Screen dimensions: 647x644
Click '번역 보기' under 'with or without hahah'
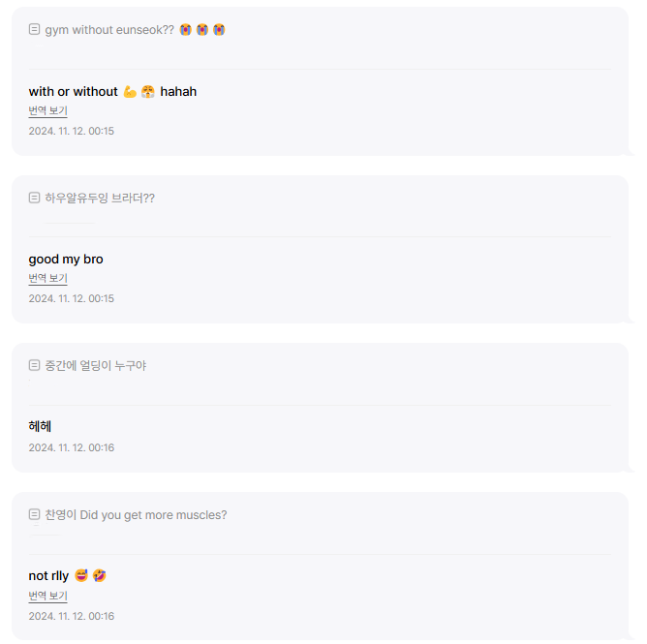tap(47, 111)
